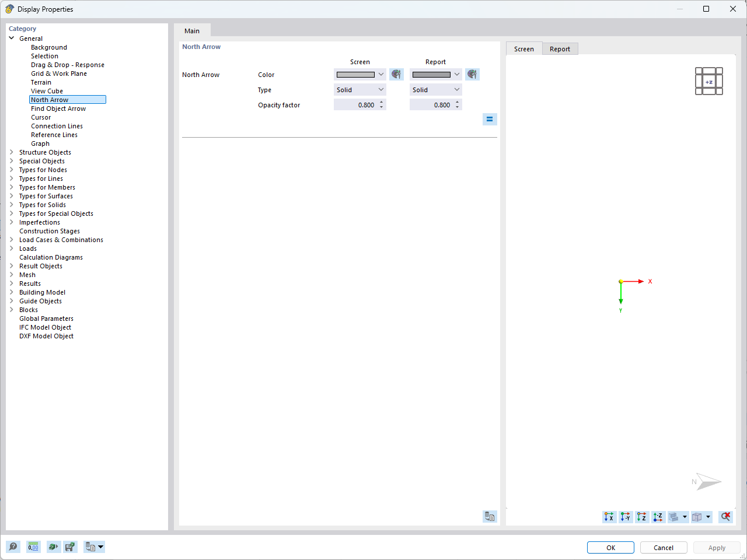Expand the Structure Objects category
747x560 pixels.
(12, 152)
